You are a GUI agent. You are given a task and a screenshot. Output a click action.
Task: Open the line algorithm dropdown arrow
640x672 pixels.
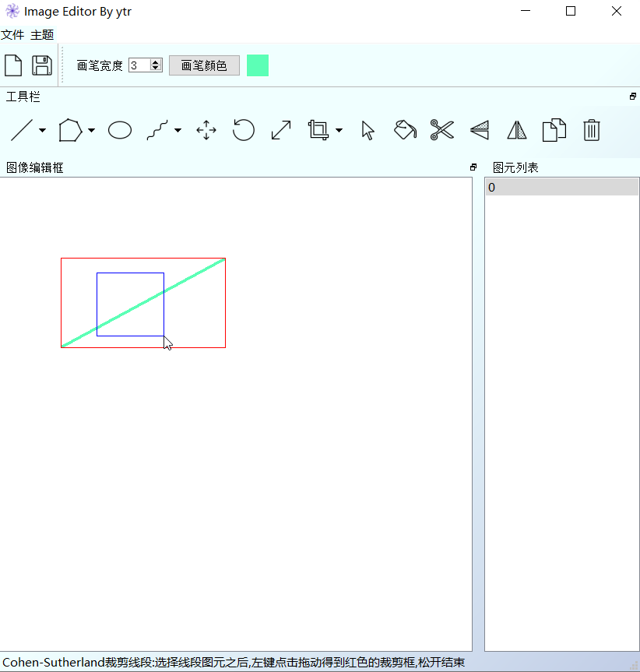coord(42,130)
